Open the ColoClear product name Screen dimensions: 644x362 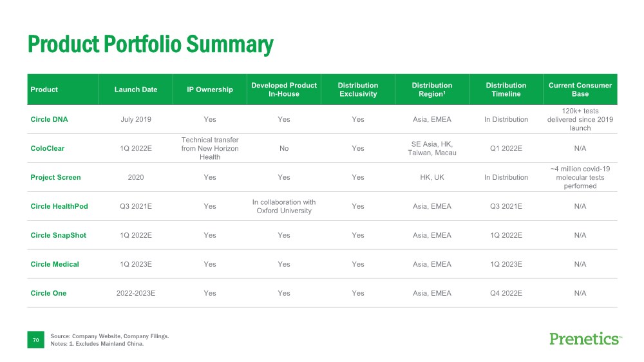pos(48,148)
